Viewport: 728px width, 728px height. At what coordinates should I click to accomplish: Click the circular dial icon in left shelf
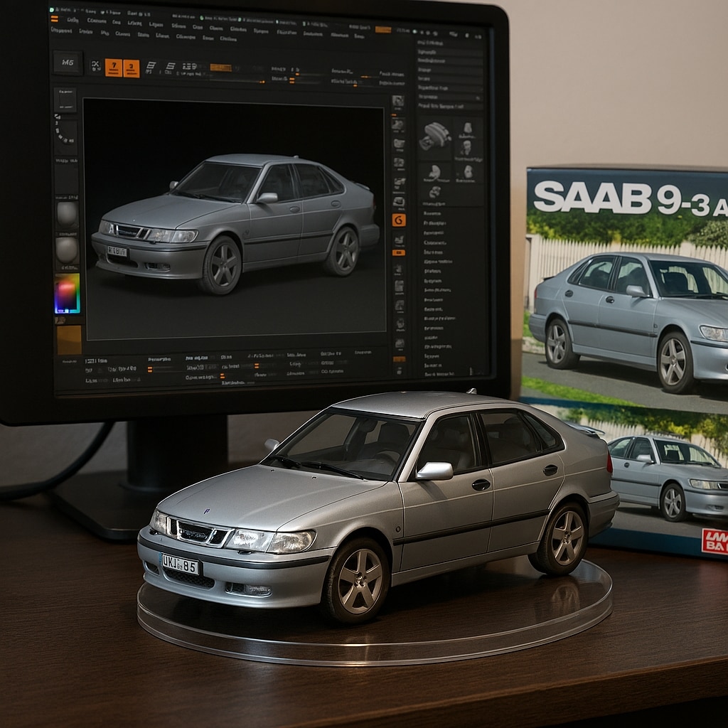tap(66, 132)
